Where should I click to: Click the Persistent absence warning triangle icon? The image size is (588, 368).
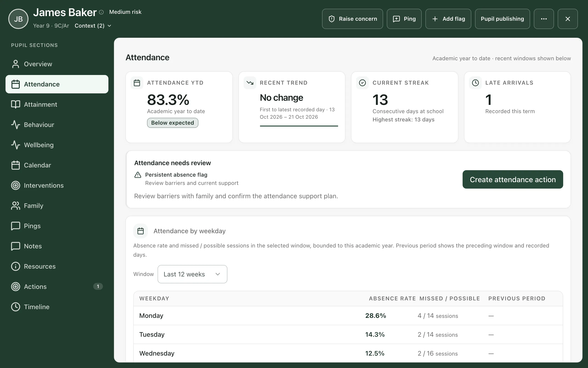click(x=138, y=175)
